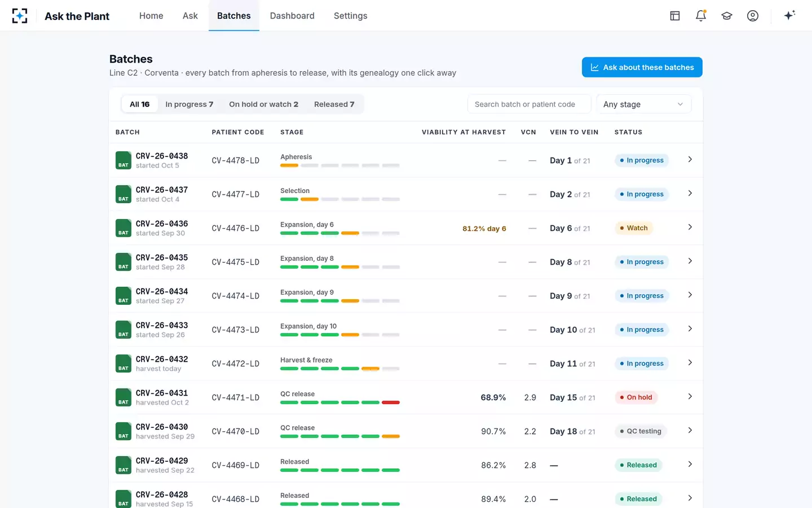Expand row chevron for CRV-26-0430
Screen dimensions: 812x508
(690, 431)
